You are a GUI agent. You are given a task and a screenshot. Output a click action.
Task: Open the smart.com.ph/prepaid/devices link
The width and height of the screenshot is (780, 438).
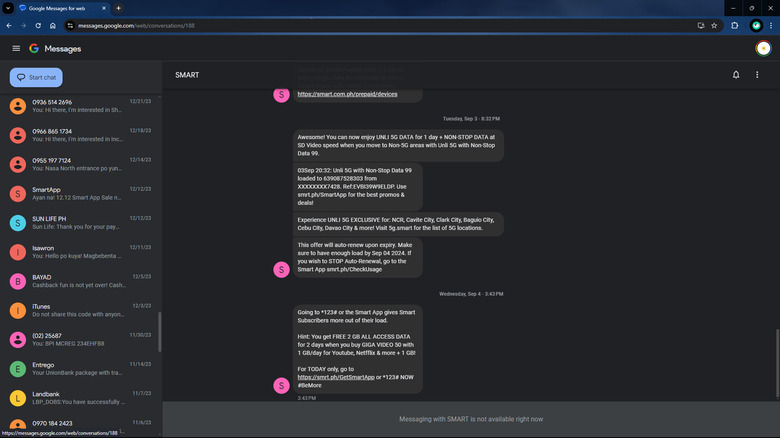point(347,94)
